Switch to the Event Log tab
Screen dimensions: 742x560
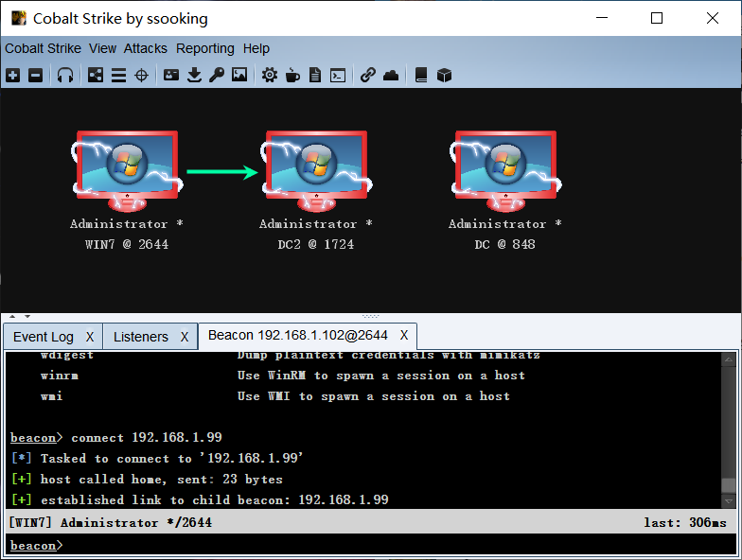(x=44, y=337)
